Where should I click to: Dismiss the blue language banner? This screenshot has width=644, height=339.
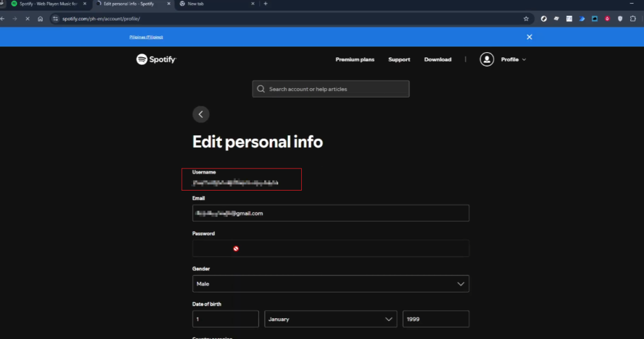(x=530, y=37)
